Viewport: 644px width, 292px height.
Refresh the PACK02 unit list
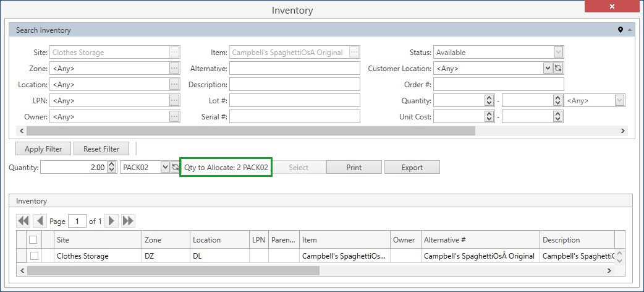tap(175, 167)
